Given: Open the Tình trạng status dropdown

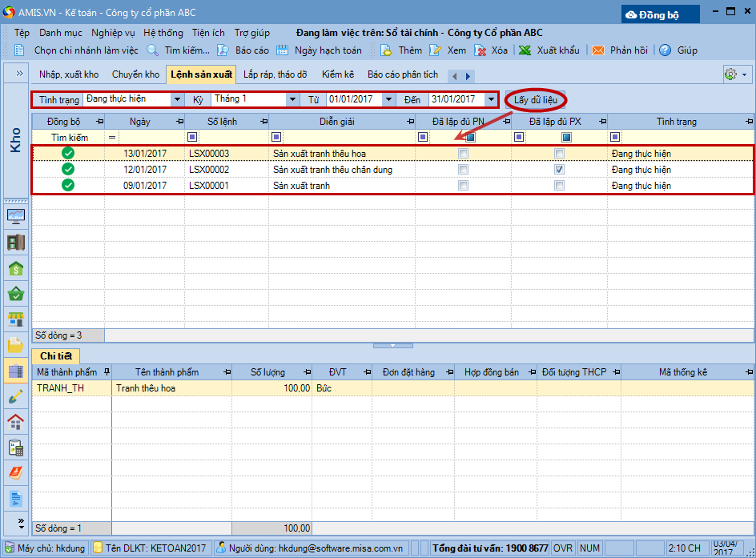Looking at the screenshot, I should click(x=177, y=99).
